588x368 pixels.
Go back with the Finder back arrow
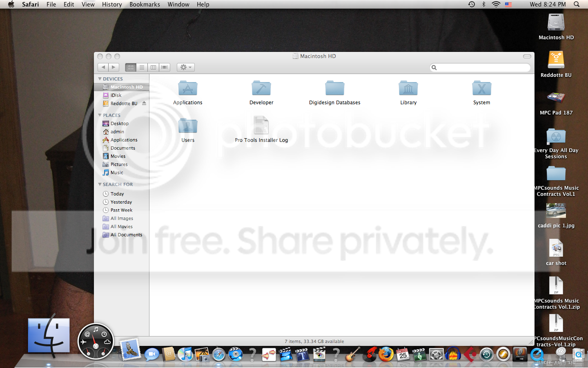click(103, 67)
